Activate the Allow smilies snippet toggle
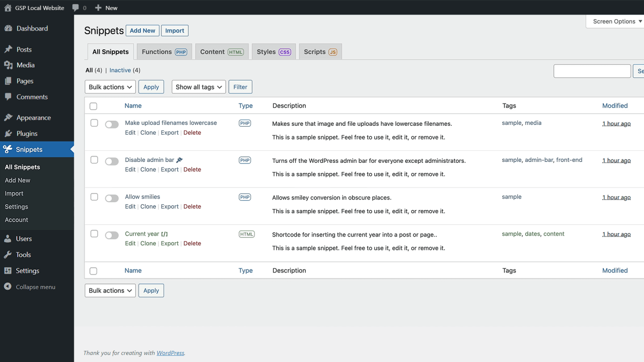644x362 pixels. click(x=112, y=199)
